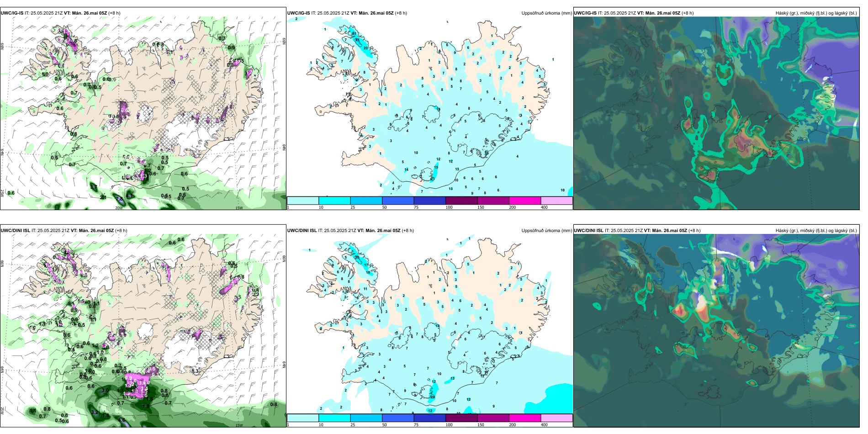Screen dimensions: 868x434
Task: Pick the dark blue 75–100 mm swatch in IG-IS legend
Action: coord(430,201)
